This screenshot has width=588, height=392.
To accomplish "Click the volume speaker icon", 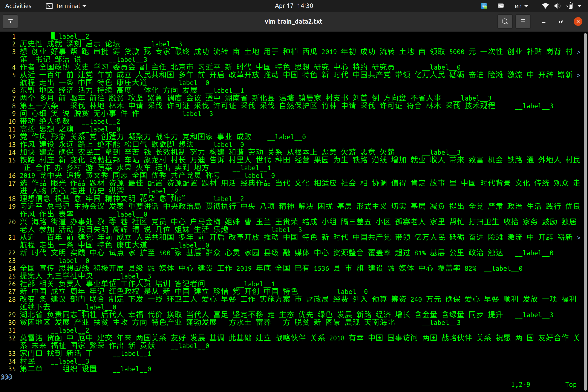I will pyautogui.click(x=557, y=6).
